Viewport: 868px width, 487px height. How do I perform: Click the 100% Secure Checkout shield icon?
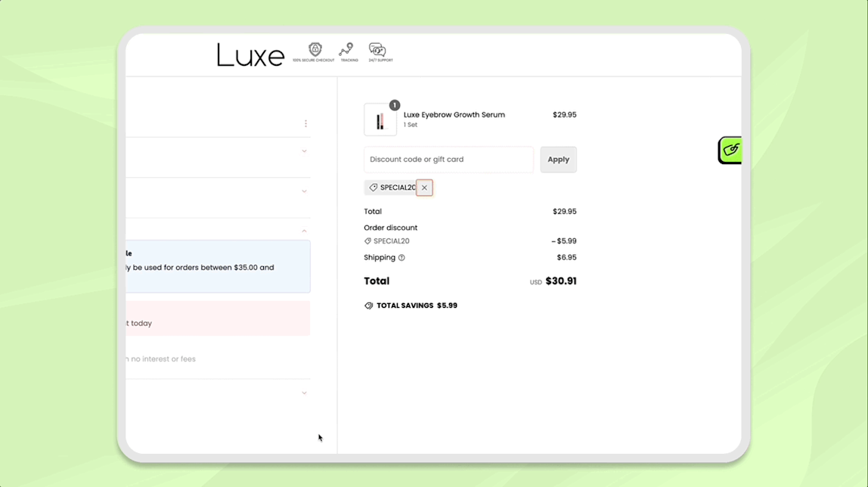coord(314,48)
